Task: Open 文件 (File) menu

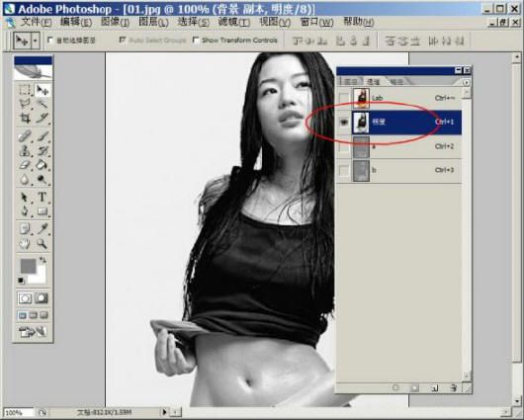Action: (37, 22)
